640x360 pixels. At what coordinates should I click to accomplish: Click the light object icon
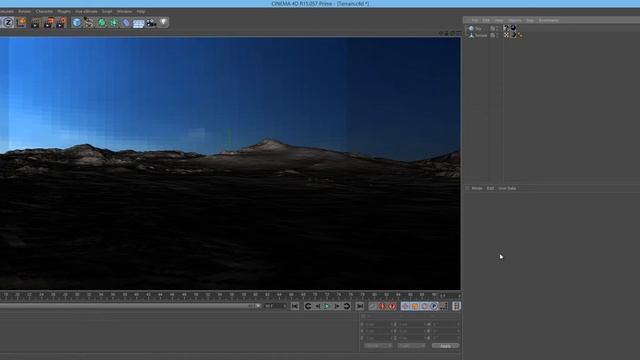pos(164,22)
